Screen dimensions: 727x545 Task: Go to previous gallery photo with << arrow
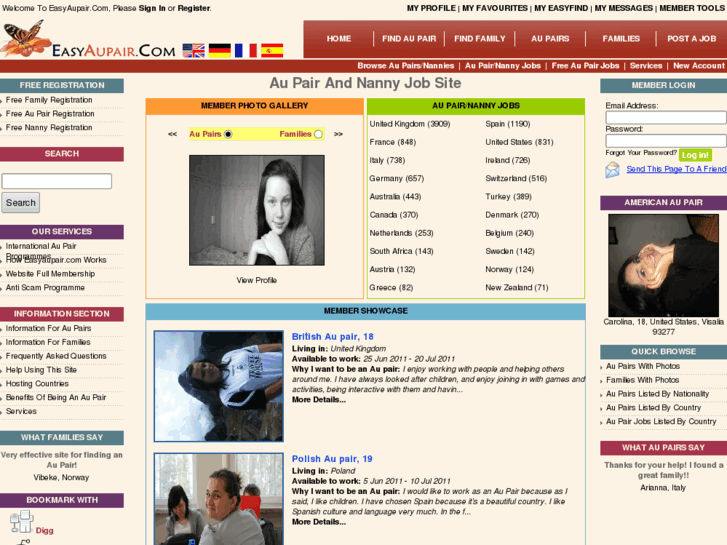(172, 134)
